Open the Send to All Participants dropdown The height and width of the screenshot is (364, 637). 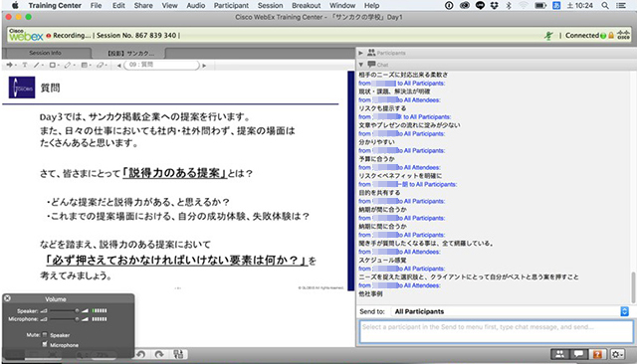512,311
